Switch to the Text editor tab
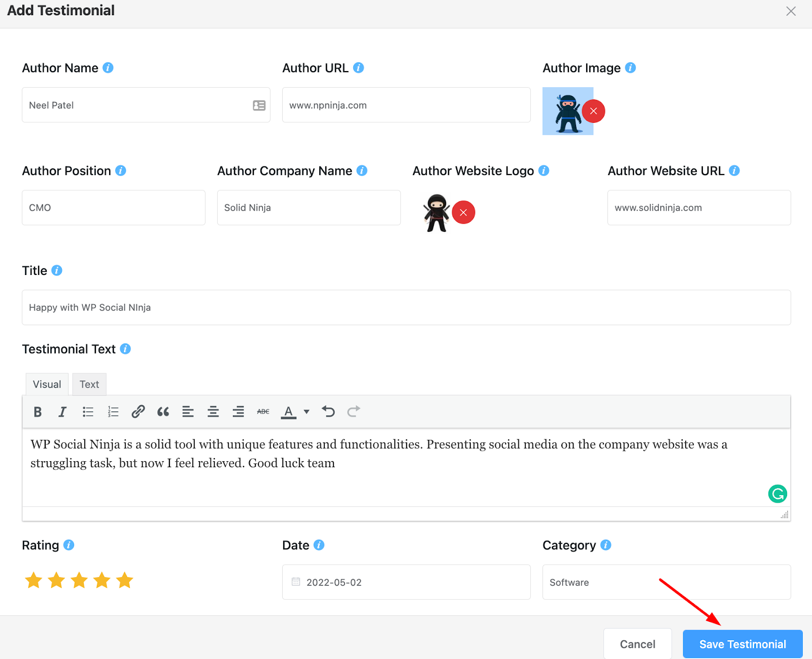This screenshot has width=812, height=659. click(89, 384)
